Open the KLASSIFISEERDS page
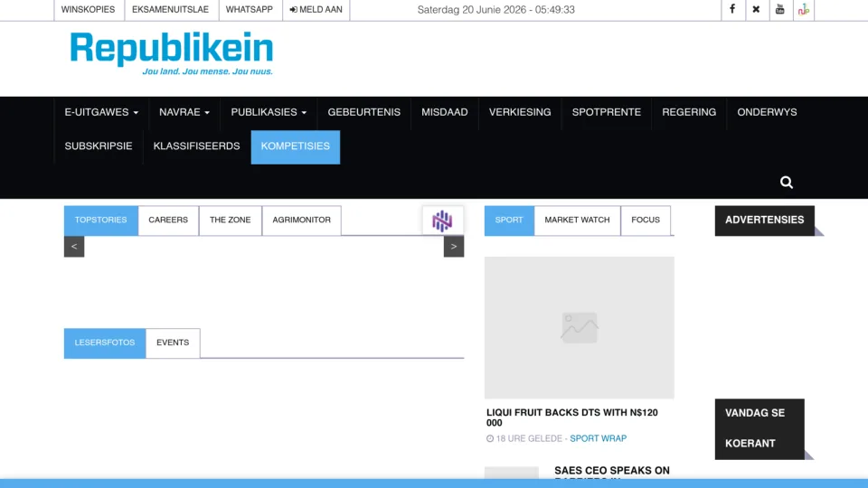This screenshot has width=868, height=488. point(196,146)
